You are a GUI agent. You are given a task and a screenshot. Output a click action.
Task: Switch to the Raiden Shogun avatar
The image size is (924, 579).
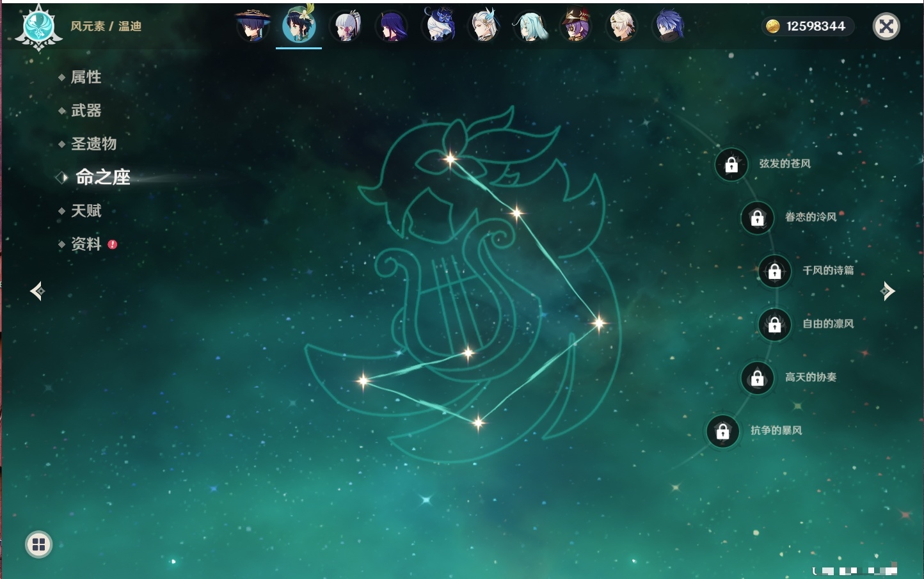(392, 26)
